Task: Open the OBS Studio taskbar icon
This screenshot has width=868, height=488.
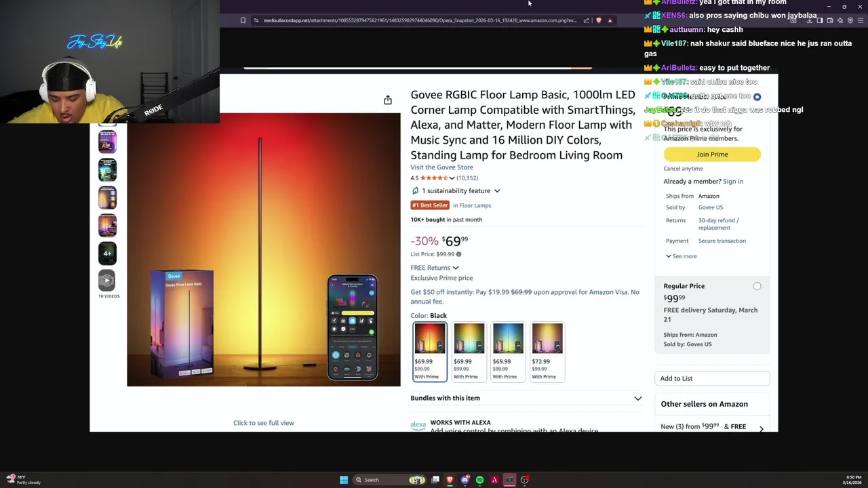Action: coord(525,480)
